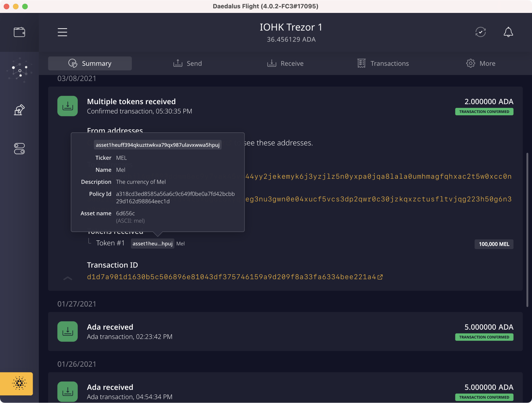Click the Description value The currency of Mel
532x403 pixels.
141,182
